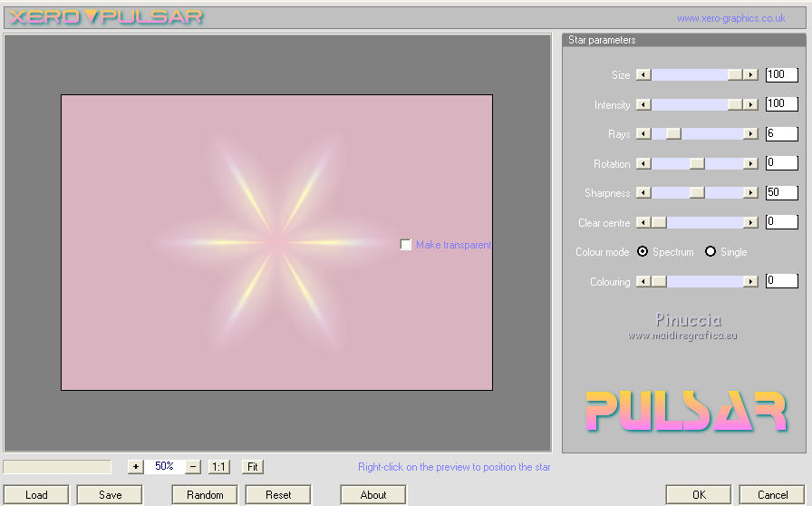Save current settings

click(110, 494)
